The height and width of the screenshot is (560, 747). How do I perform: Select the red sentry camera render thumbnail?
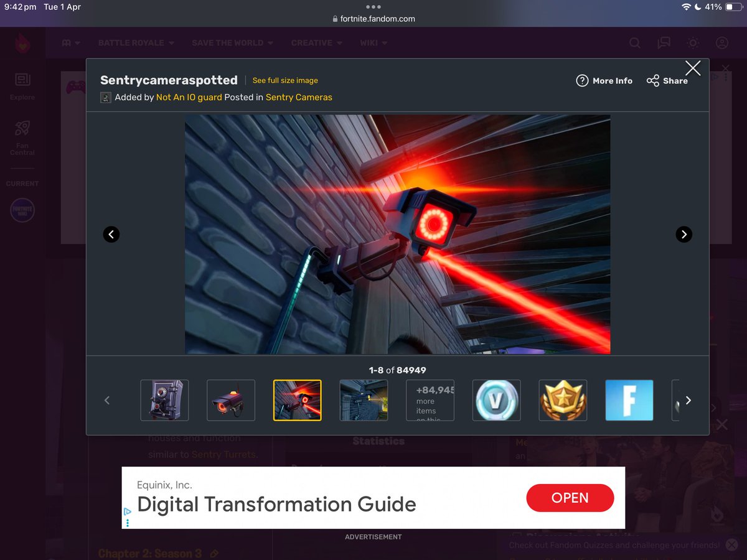(231, 400)
